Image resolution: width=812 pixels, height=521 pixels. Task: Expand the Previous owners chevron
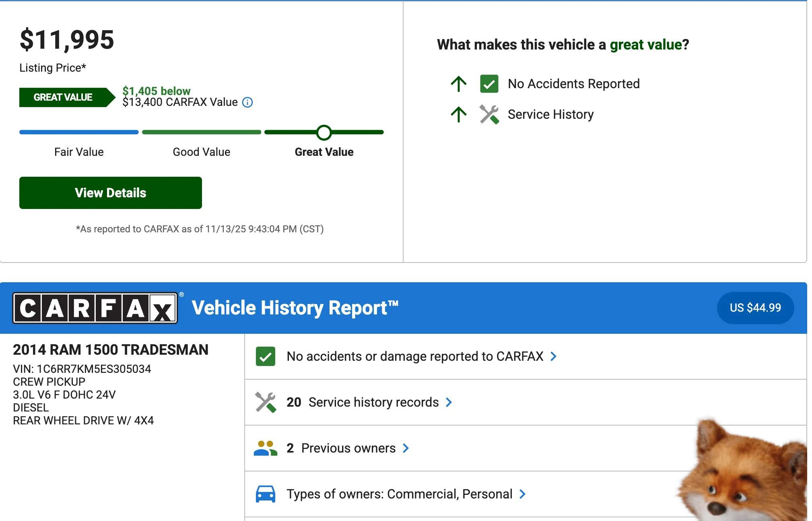pos(406,448)
